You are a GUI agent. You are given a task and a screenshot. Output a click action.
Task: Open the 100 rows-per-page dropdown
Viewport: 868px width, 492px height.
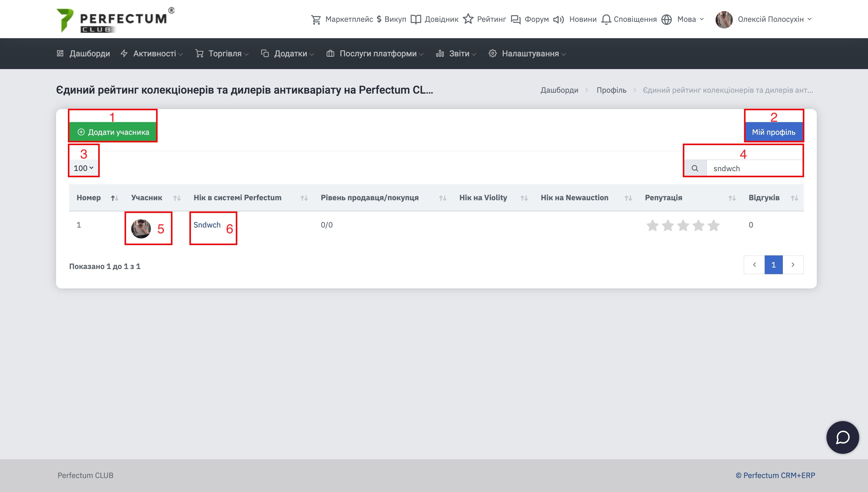click(x=83, y=168)
